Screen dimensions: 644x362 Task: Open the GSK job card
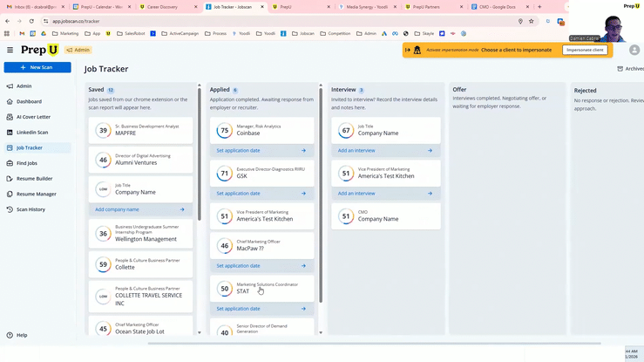point(262,173)
